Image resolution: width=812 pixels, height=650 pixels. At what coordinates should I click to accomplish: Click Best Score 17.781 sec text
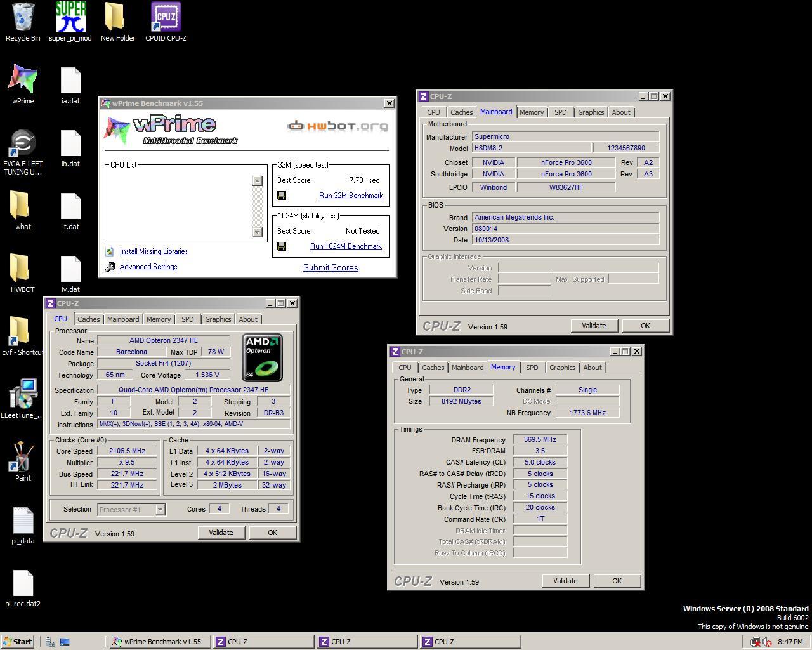[362, 180]
